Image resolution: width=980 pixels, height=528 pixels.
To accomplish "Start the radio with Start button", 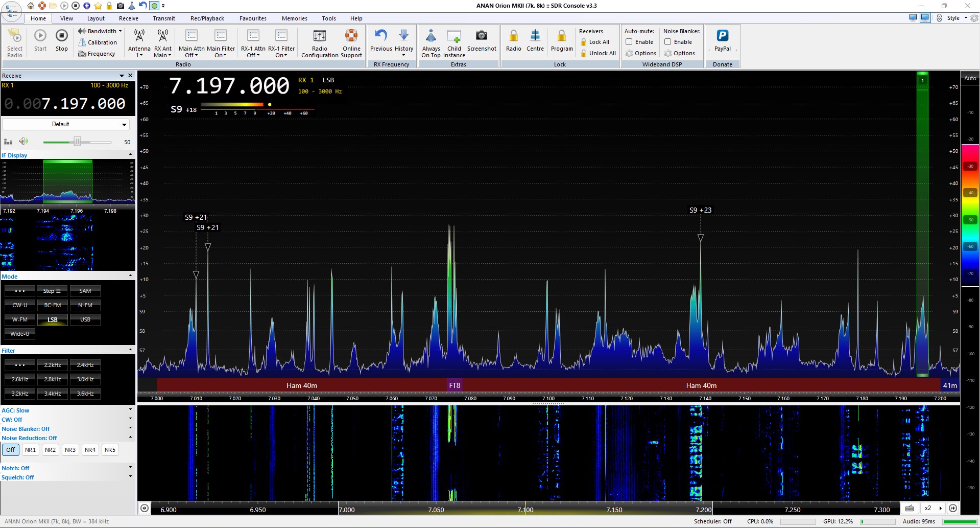I will [x=40, y=40].
